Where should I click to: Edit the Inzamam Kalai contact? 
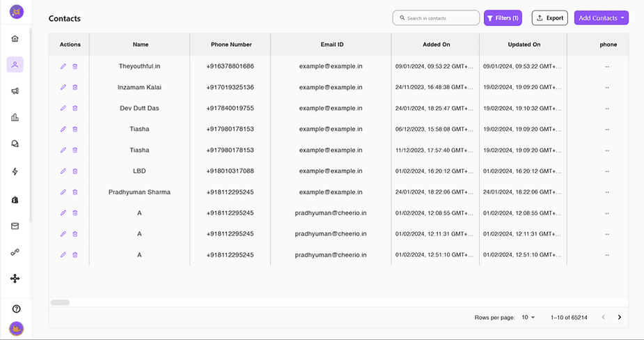[x=63, y=87]
